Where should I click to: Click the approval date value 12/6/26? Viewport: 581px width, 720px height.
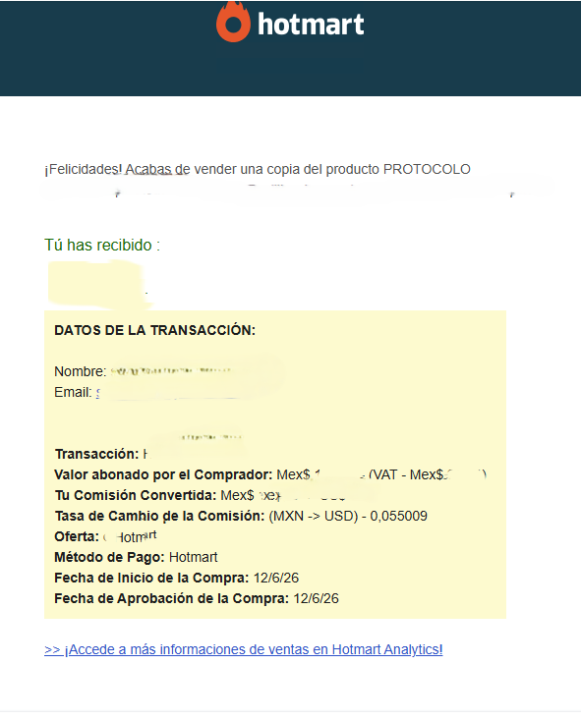click(316, 599)
